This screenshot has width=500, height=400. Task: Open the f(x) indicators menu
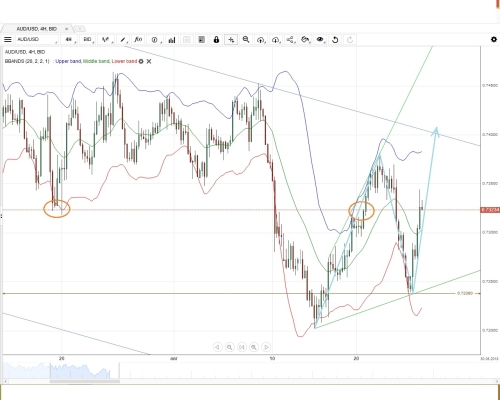click(138, 40)
